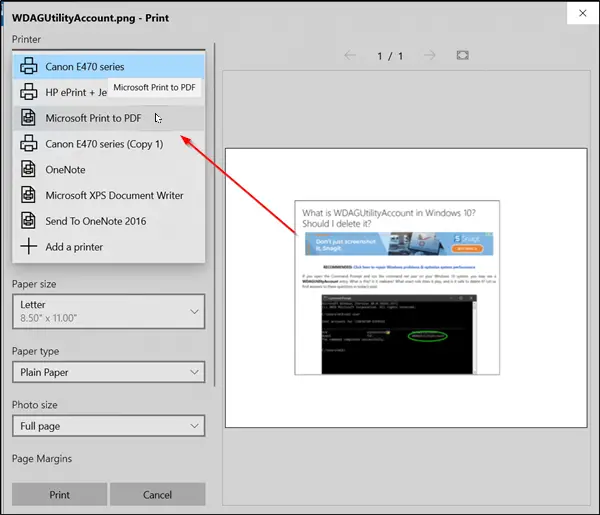Go to previous page with left arrow
The image size is (600, 515).
350,55
